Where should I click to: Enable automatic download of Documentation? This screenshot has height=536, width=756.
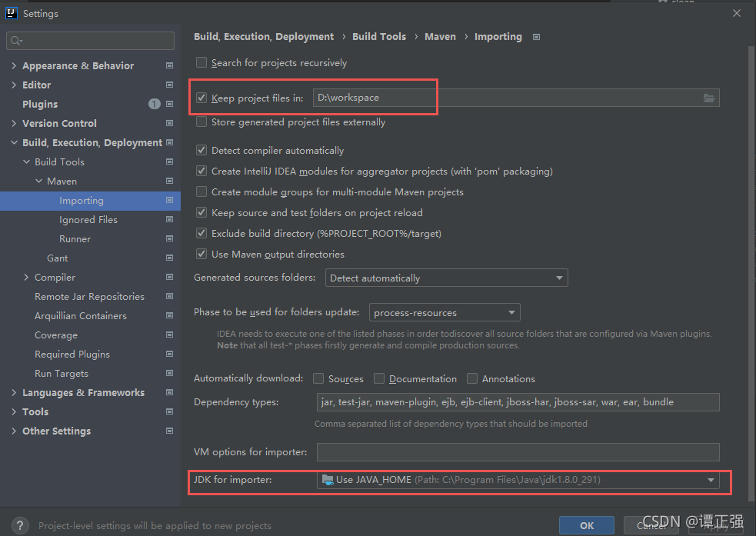(x=379, y=379)
